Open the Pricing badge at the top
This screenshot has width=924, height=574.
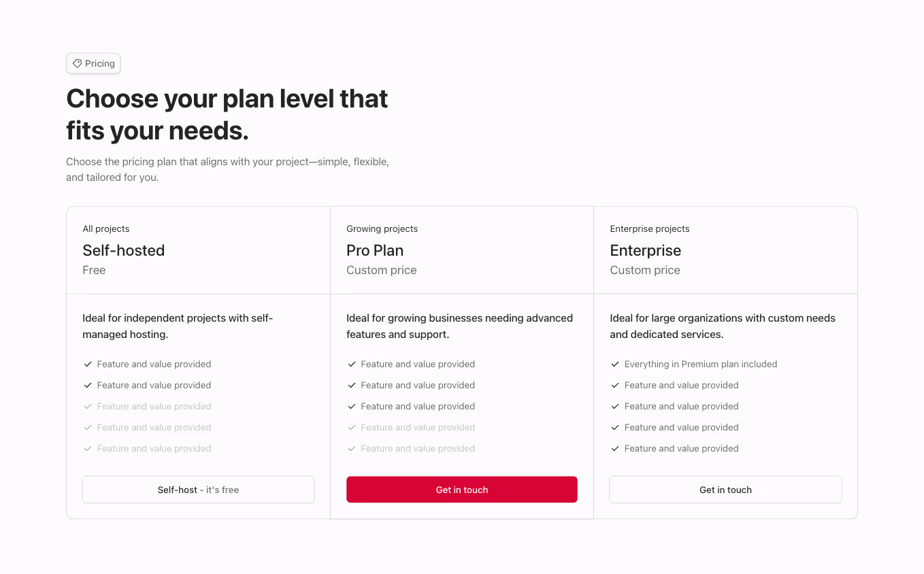tap(93, 63)
